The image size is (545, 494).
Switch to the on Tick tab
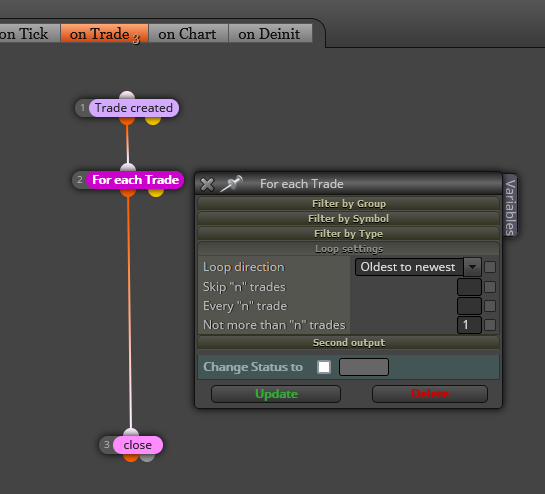(x=29, y=34)
